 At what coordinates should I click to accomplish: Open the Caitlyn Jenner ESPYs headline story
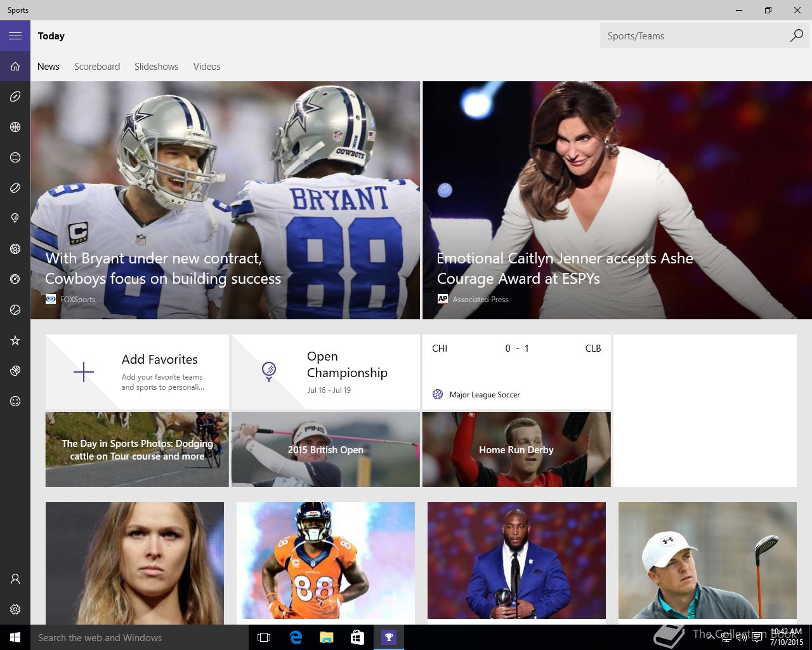pyautogui.click(x=617, y=200)
